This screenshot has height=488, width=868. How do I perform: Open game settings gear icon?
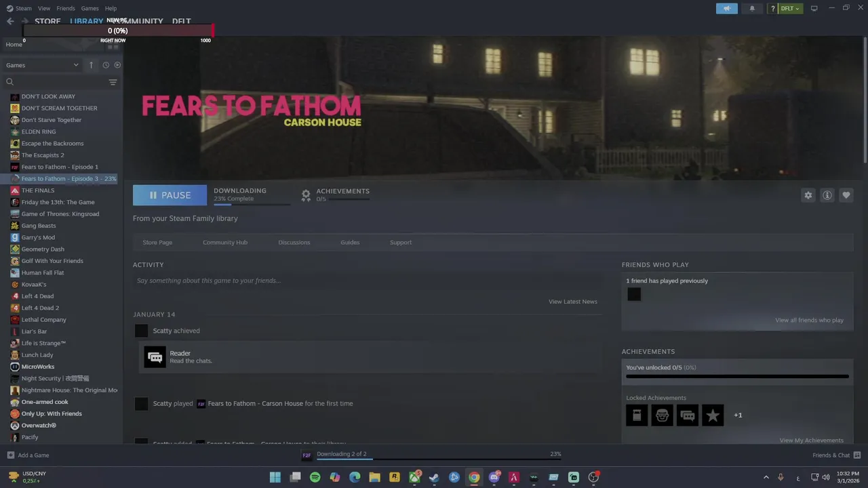pos(808,195)
